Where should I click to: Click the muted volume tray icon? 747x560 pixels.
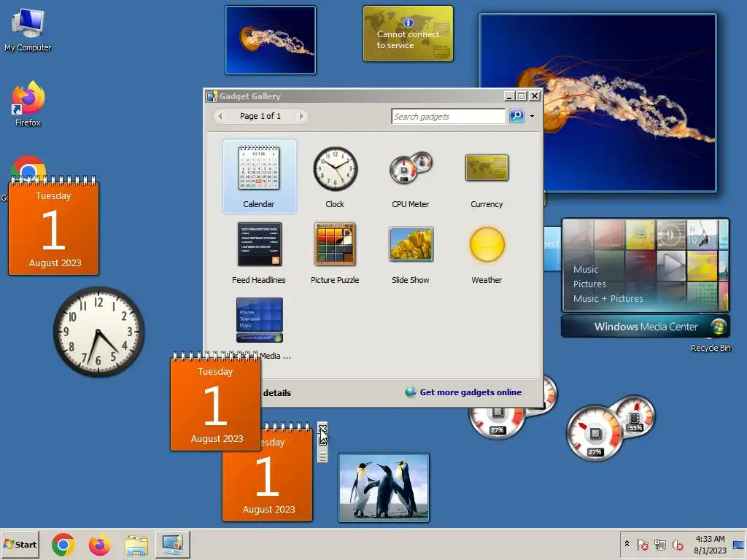pos(677,544)
